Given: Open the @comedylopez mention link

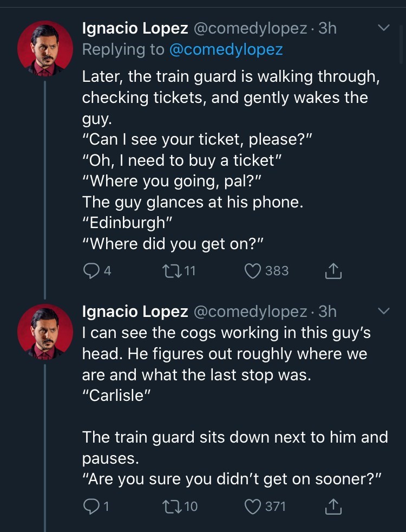Looking at the screenshot, I should coord(226,49).
